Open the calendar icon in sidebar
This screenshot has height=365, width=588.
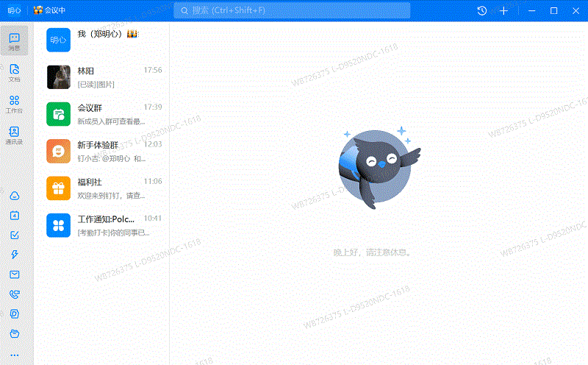click(x=15, y=215)
